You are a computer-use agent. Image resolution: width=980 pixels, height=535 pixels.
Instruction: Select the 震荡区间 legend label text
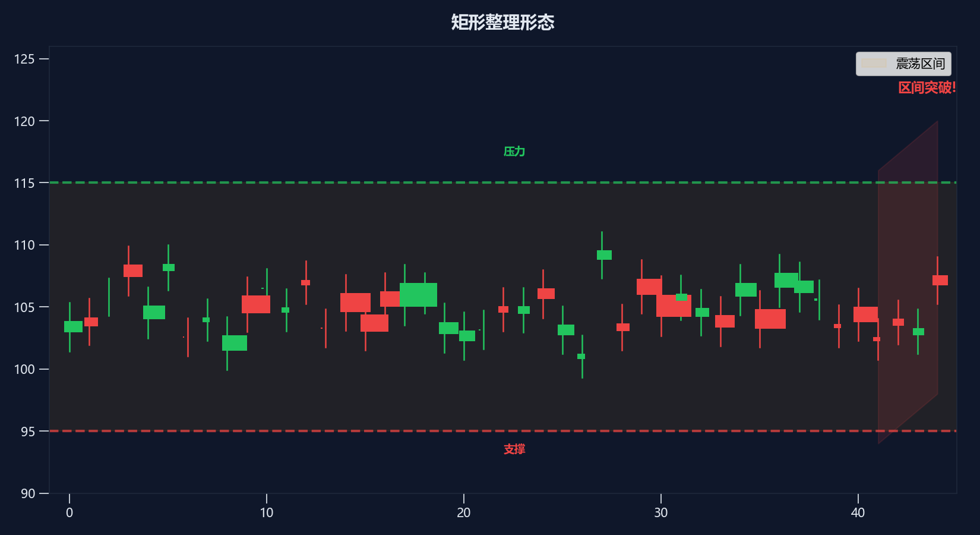coord(920,64)
